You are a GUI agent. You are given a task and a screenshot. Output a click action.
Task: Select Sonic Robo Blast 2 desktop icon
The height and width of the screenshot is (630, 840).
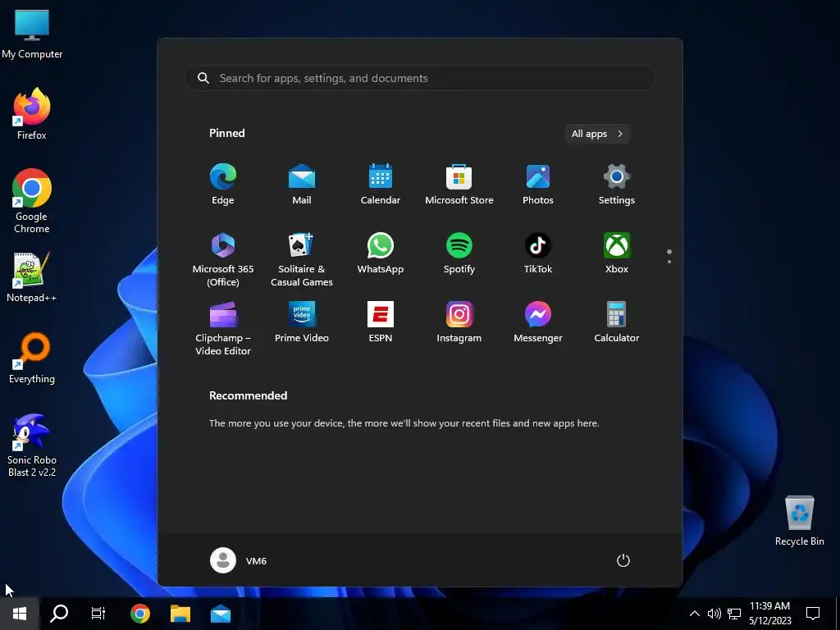(32, 445)
